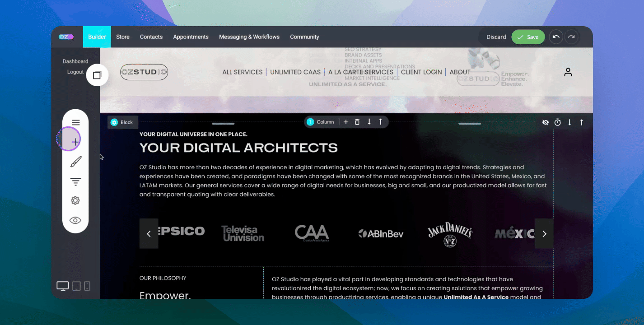Click the bold 'Unlimited As A Service' text
The width and height of the screenshot is (644, 325).
tap(476, 297)
